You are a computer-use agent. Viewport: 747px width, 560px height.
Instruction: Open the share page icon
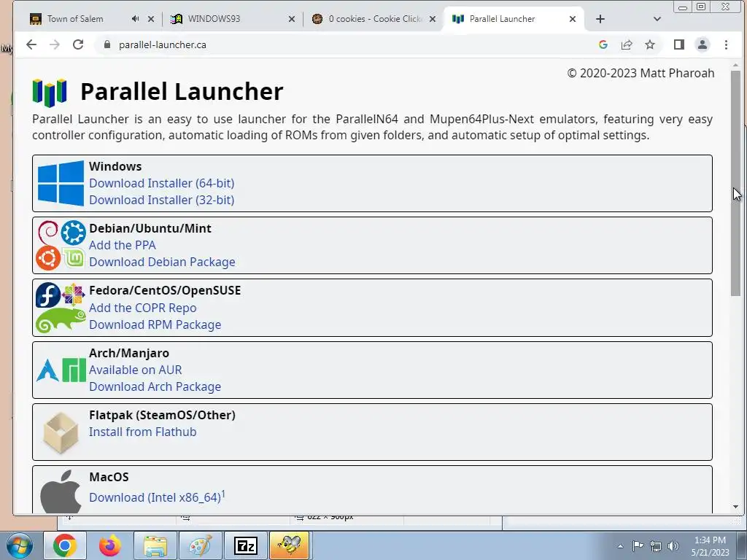(x=627, y=44)
